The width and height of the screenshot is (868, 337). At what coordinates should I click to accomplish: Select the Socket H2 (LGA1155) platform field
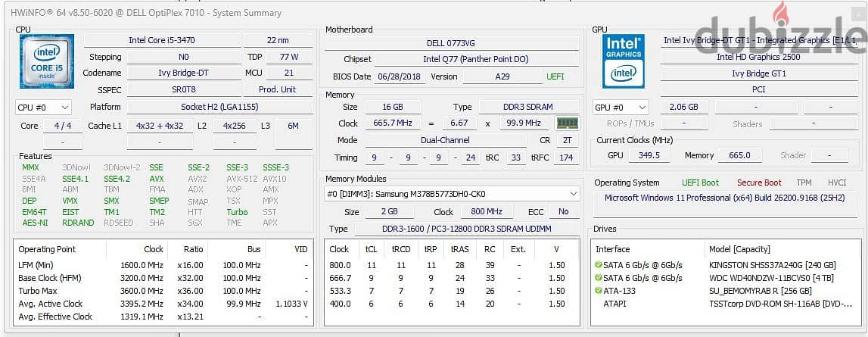[x=219, y=107]
